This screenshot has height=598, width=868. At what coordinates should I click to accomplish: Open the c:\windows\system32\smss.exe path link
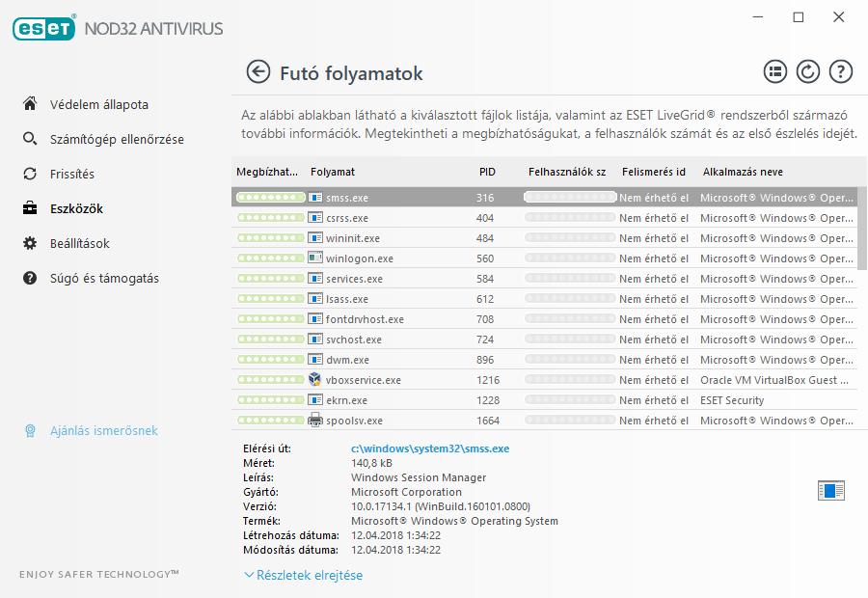pyautogui.click(x=430, y=448)
